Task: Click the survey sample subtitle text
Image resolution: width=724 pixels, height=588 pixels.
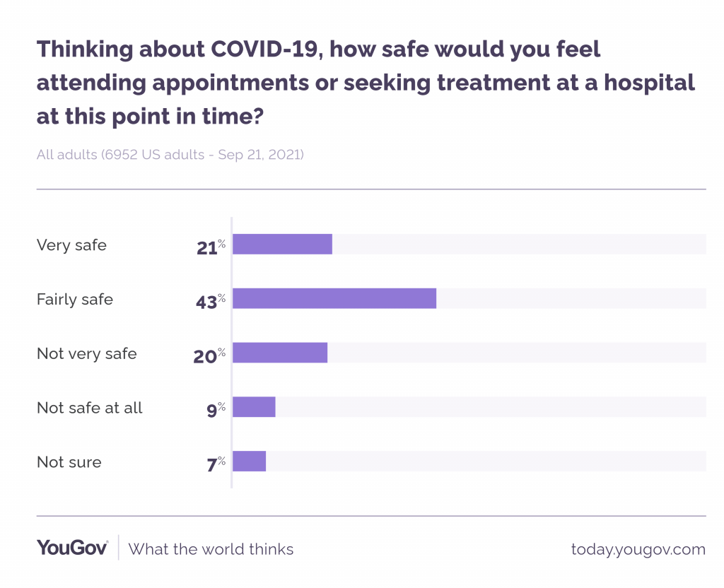Action: point(170,154)
